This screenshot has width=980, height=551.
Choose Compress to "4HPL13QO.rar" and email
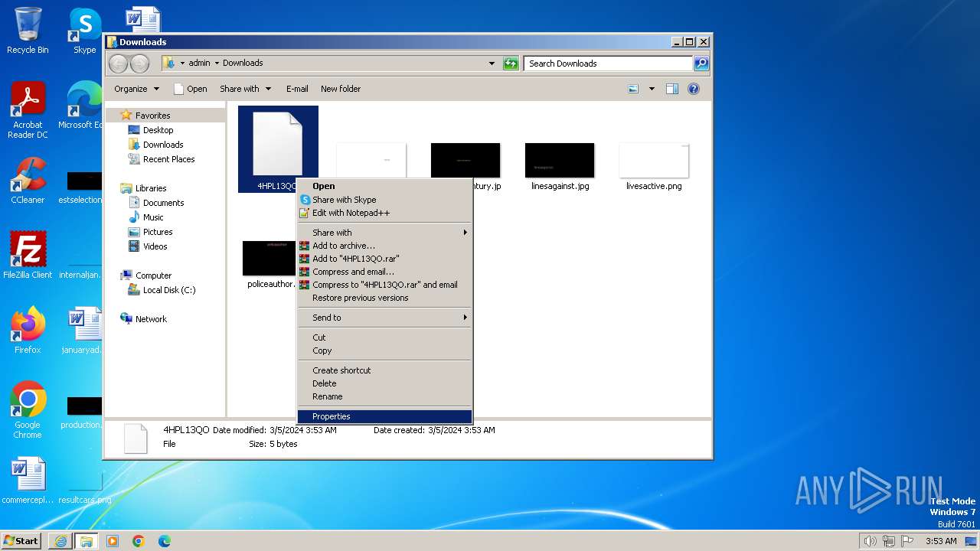pos(384,285)
